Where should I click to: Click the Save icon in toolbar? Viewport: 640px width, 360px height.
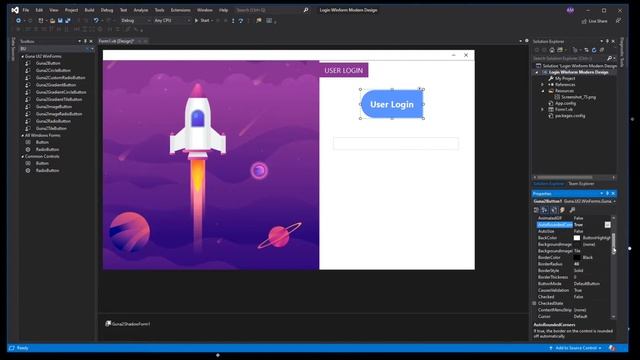click(60, 20)
